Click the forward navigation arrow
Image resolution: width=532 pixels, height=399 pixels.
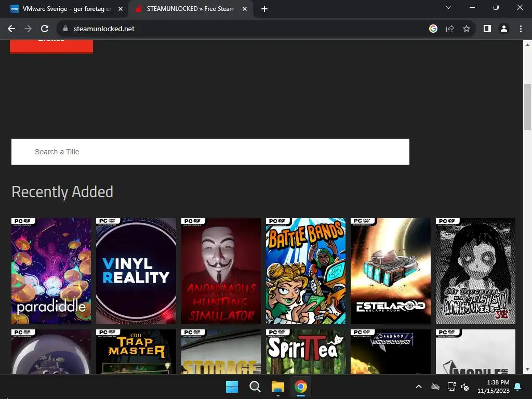point(28,29)
